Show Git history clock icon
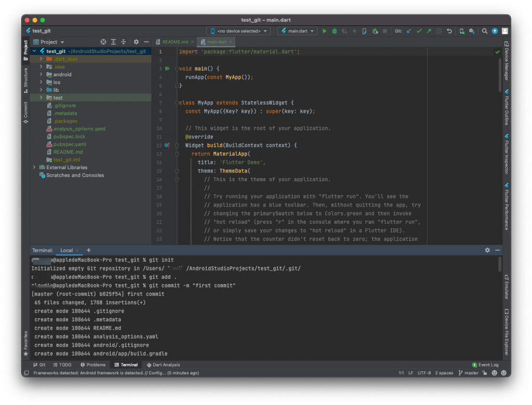 (x=439, y=31)
